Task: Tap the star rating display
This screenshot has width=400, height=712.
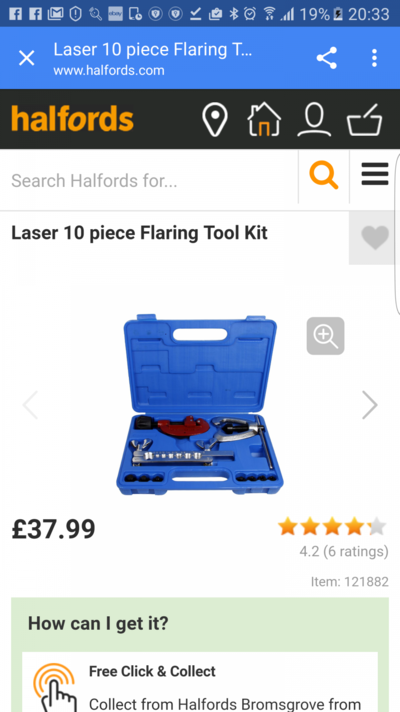Action: (332, 527)
